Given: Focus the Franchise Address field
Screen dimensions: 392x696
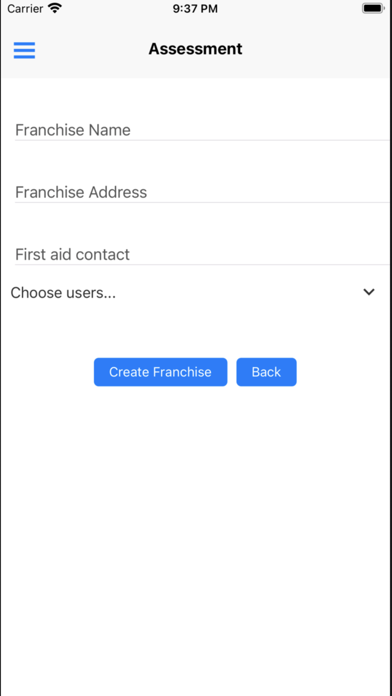Looking at the screenshot, I should 202,192.
